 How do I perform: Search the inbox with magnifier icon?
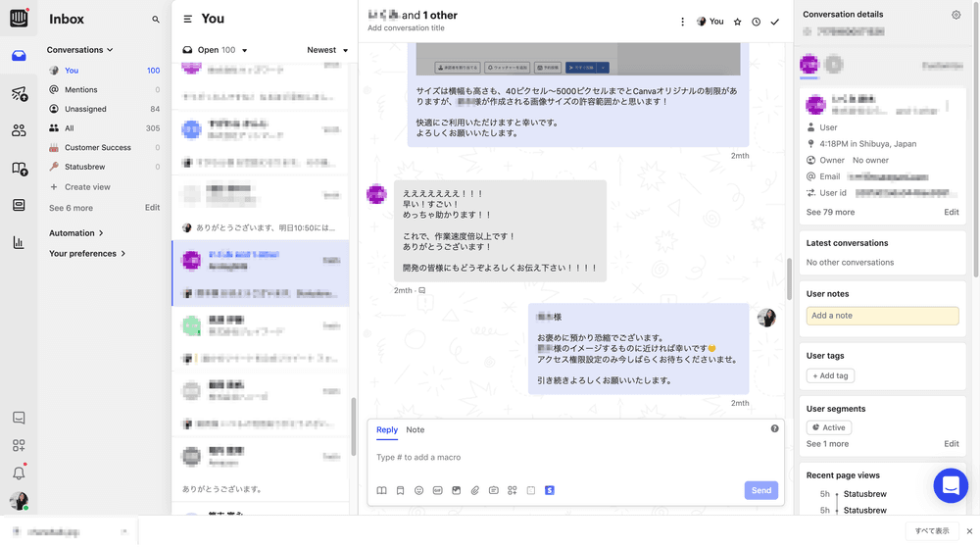tap(156, 20)
